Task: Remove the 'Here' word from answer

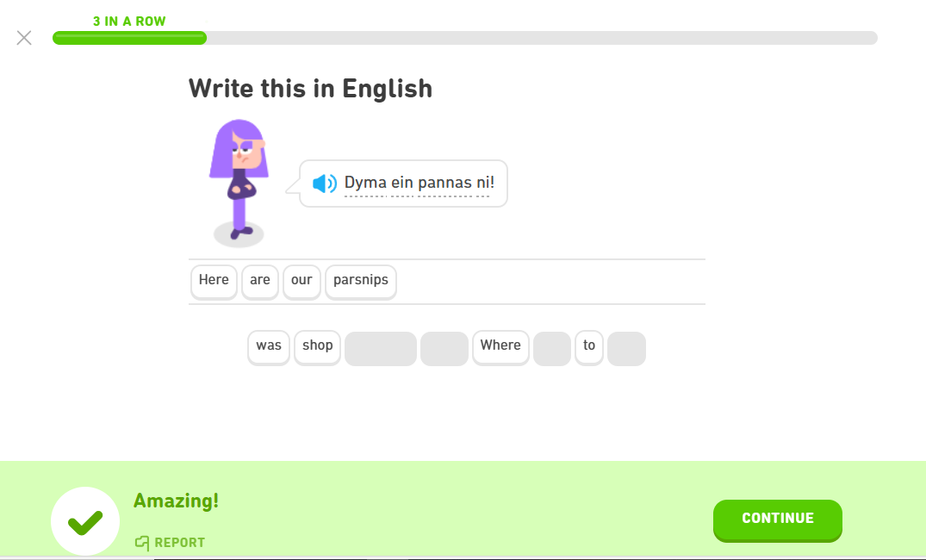Action: (x=214, y=281)
